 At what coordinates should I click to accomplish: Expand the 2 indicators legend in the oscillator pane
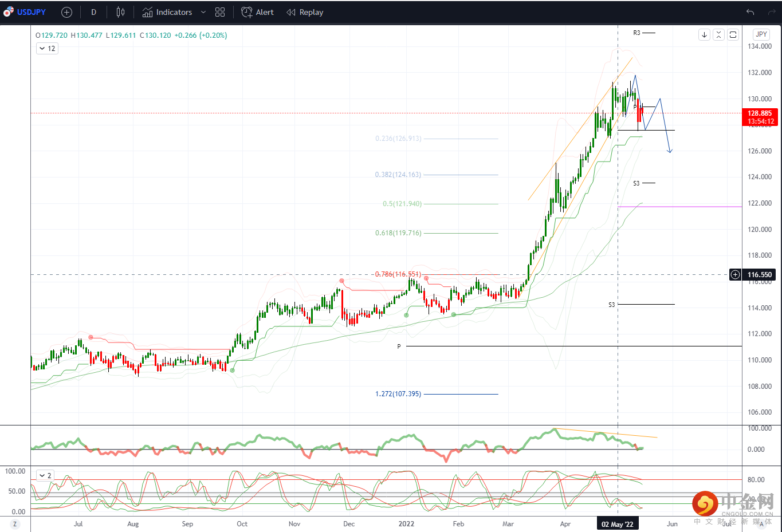coord(45,475)
